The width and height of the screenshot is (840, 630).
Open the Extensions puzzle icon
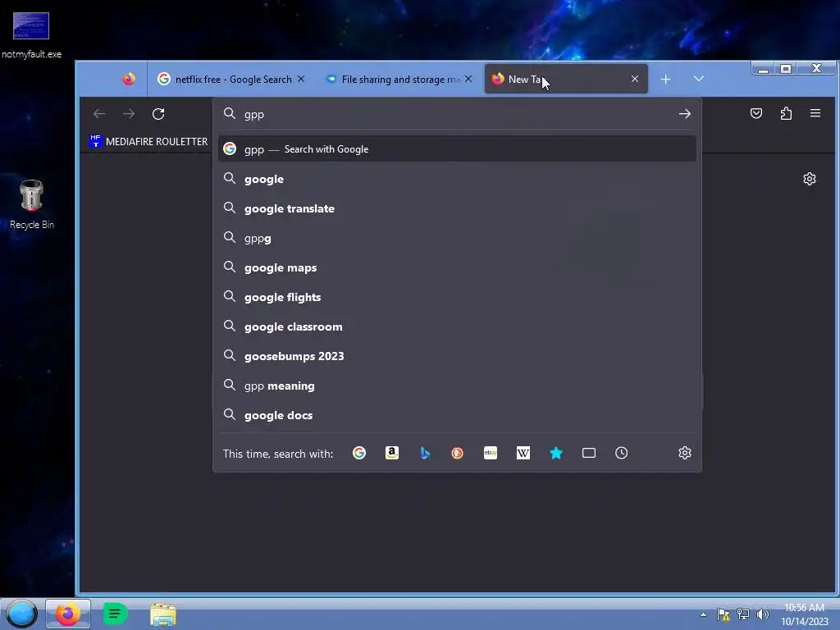pyautogui.click(x=786, y=113)
